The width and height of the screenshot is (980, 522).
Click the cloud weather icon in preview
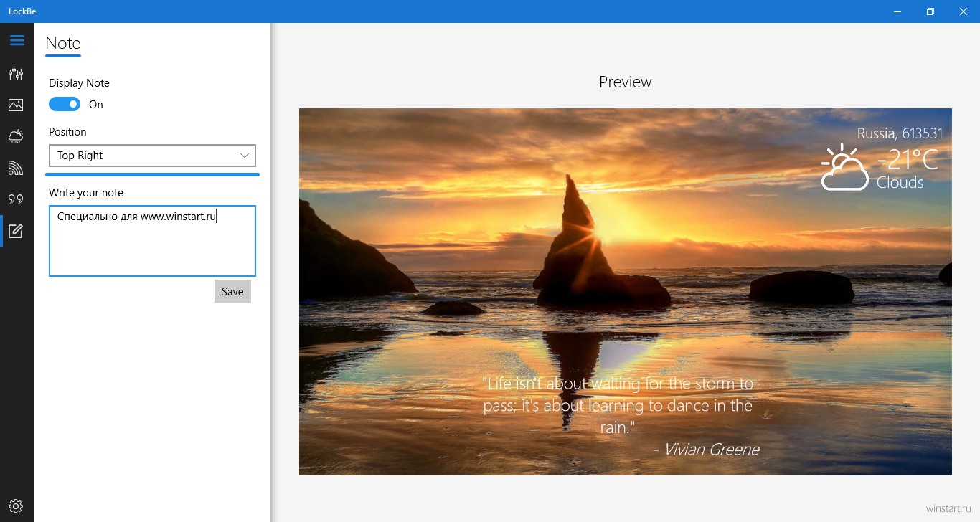click(844, 168)
